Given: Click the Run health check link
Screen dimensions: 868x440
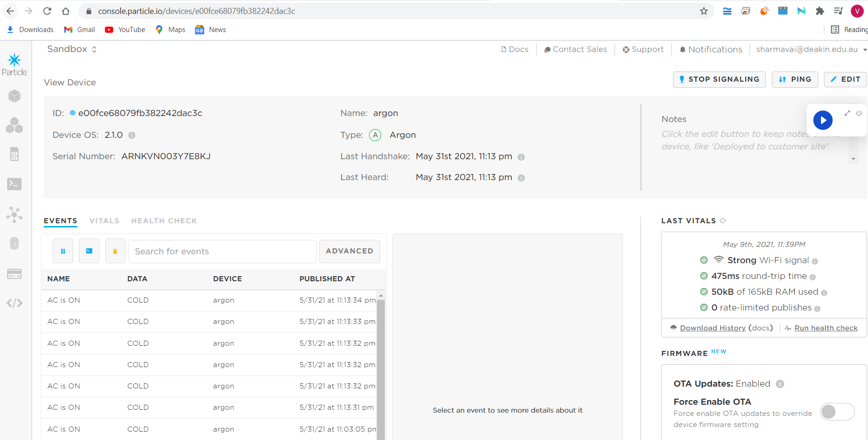Looking at the screenshot, I should click(826, 328).
